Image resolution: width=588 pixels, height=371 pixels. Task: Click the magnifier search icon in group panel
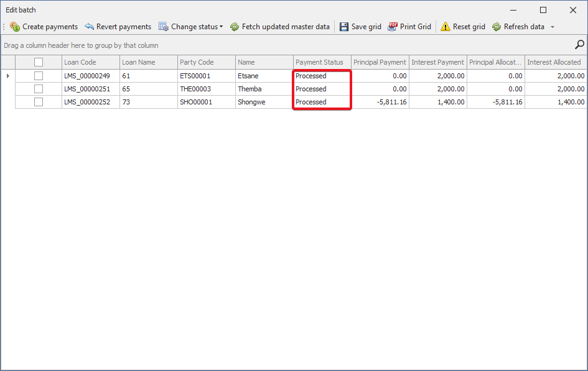[579, 45]
